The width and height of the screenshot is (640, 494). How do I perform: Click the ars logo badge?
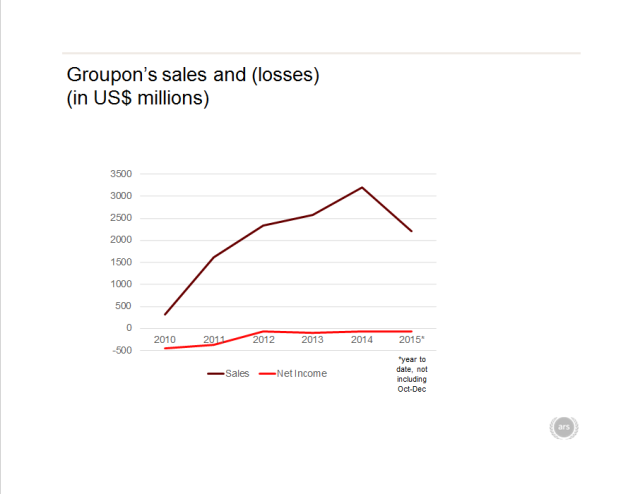[564, 427]
